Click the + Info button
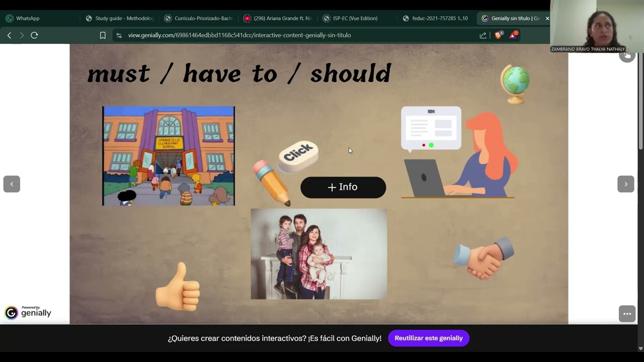The image size is (644, 362). pos(343,187)
